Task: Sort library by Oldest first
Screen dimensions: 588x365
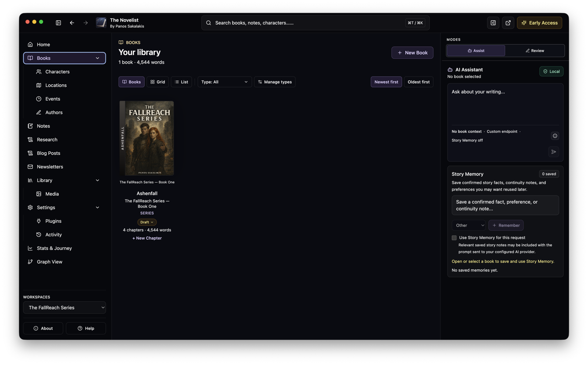Action: point(419,82)
